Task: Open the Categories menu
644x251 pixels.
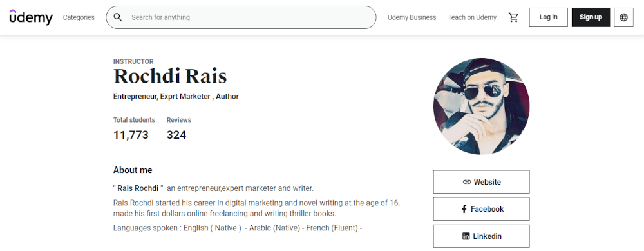Action: [79, 17]
